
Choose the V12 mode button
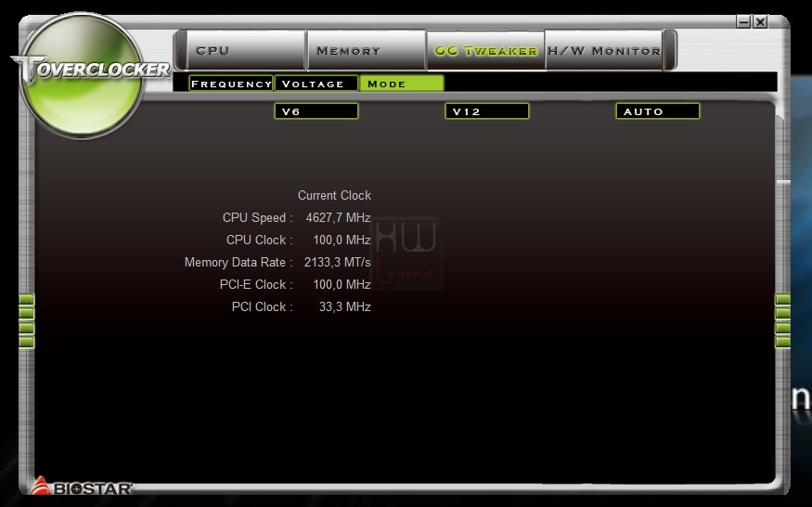pyautogui.click(x=487, y=110)
